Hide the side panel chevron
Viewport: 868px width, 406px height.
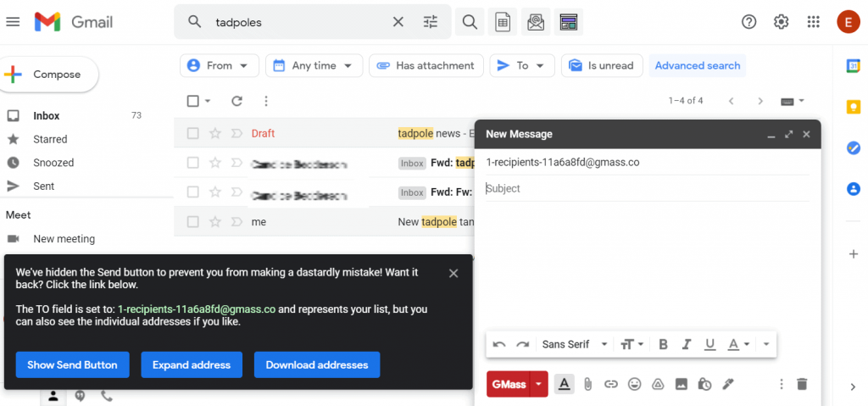tap(853, 387)
